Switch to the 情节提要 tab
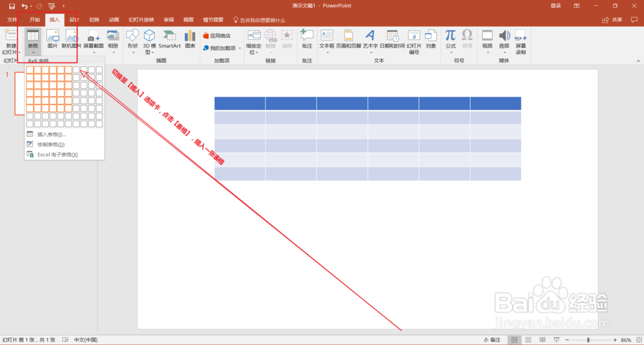Screen dimensions: 644x345 214,20
